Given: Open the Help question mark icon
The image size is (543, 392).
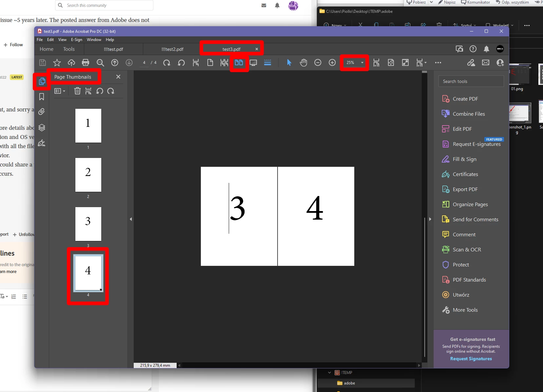Looking at the screenshot, I should pos(473,49).
